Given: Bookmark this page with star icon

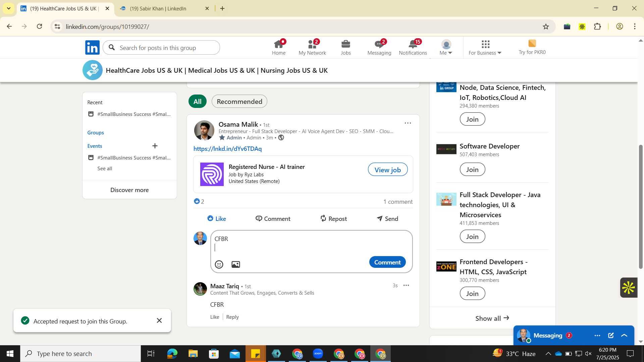Looking at the screenshot, I should 546,26.
